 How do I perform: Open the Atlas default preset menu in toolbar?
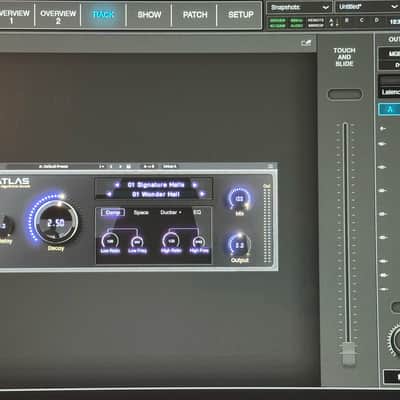coord(54,166)
